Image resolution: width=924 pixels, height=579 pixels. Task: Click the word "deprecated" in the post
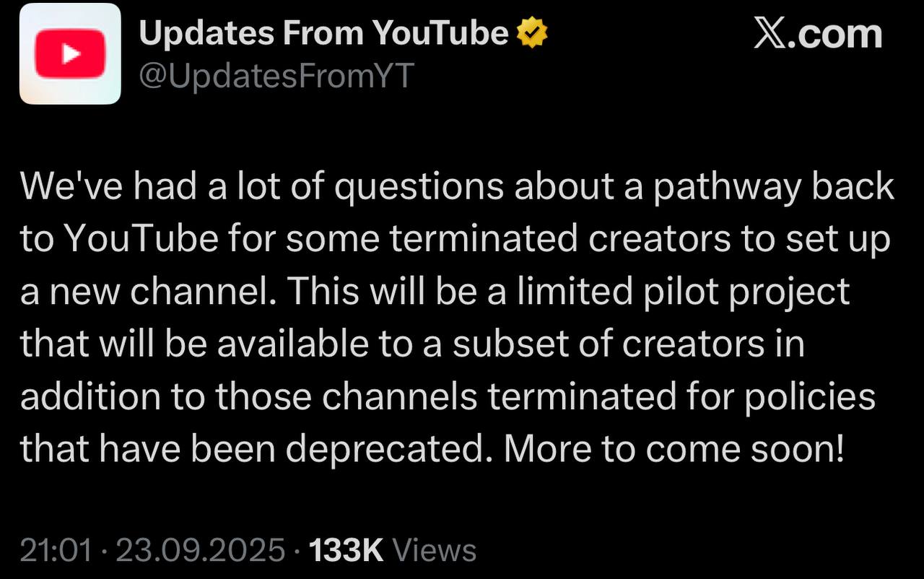pyautogui.click(x=383, y=449)
